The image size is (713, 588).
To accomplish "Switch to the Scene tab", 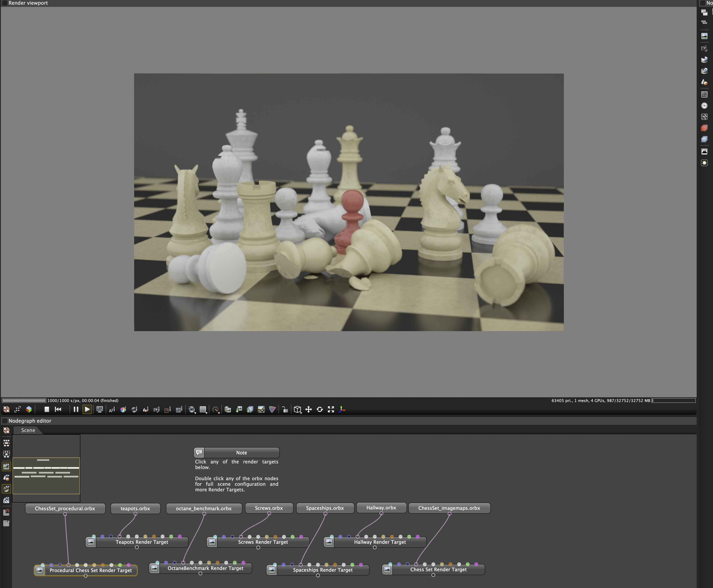I will (x=28, y=431).
